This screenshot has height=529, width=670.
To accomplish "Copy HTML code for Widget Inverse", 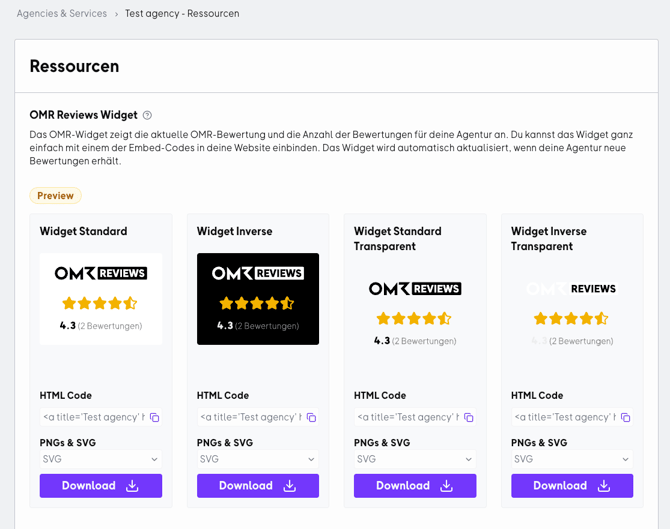I will (x=312, y=417).
